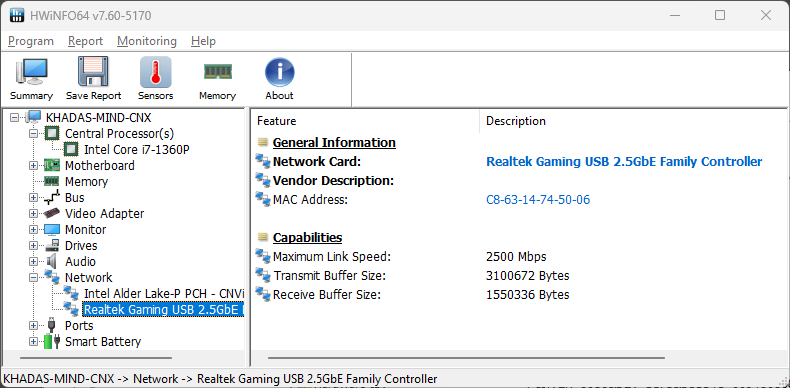
Task: Collapse the KHADAS-MIND-CNX root node
Action: (14, 117)
